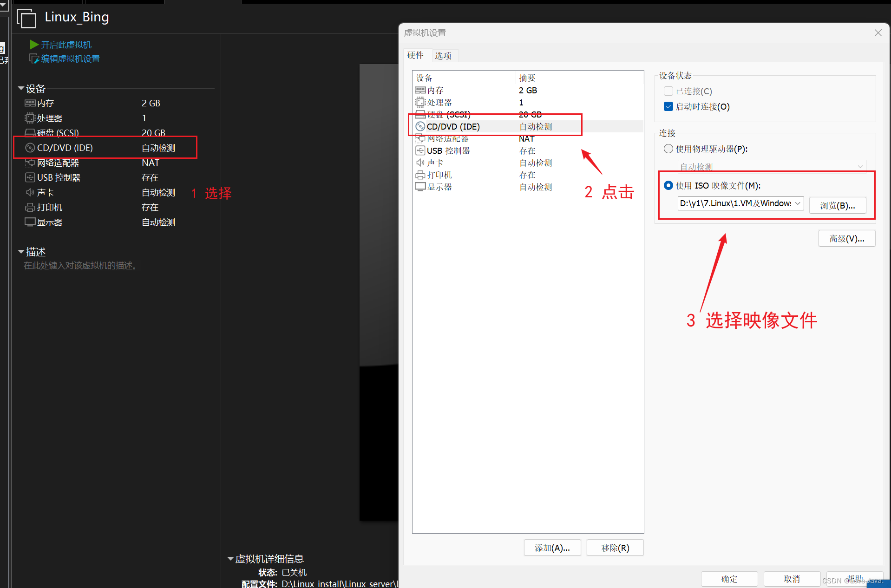
Task: Click the green play icon to start VM
Action: click(x=34, y=45)
